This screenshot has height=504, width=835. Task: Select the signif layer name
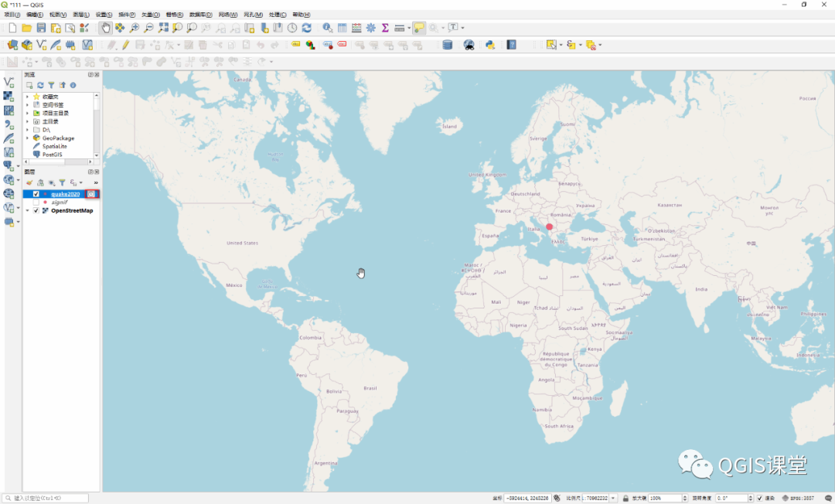(x=59, y=203)
